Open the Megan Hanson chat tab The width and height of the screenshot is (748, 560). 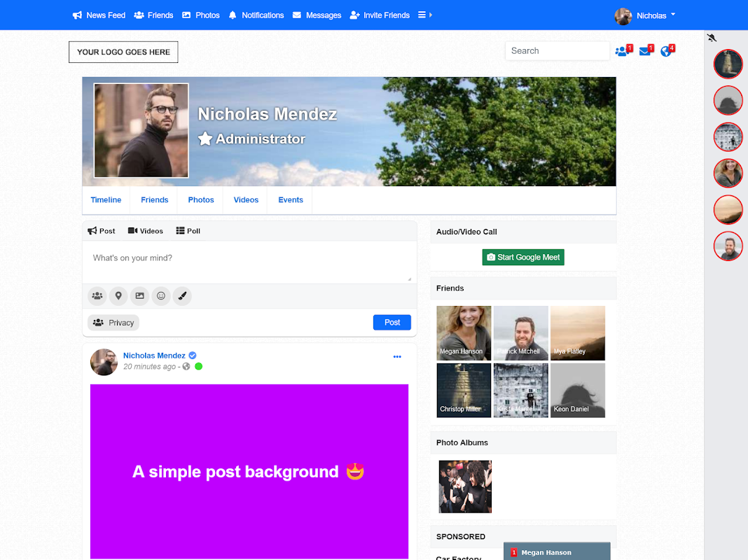(557, 552)
